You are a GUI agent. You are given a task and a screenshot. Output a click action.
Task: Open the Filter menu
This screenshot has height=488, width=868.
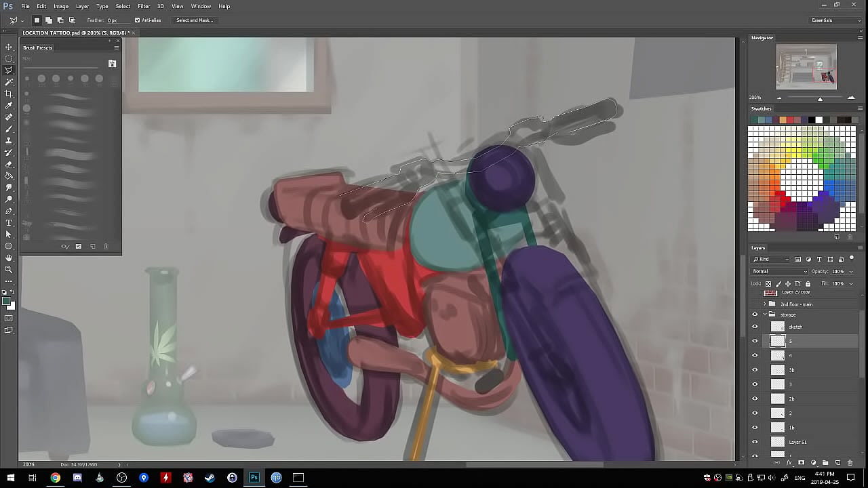[144, 6]
